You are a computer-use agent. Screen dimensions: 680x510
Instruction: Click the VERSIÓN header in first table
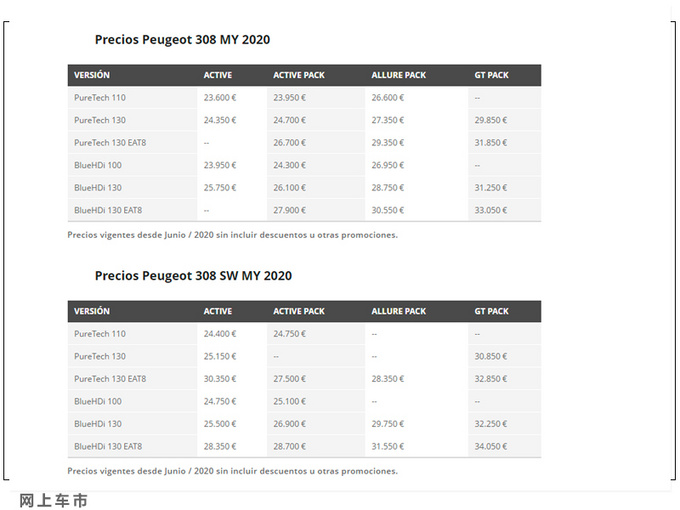click(x=92, y=75)
